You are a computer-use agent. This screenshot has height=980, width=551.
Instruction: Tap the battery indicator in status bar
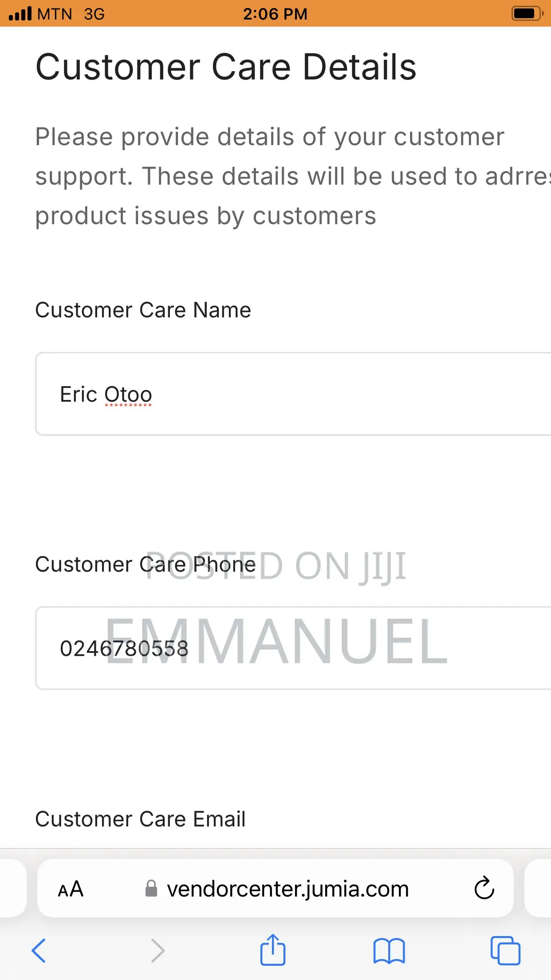pos(527,13)
